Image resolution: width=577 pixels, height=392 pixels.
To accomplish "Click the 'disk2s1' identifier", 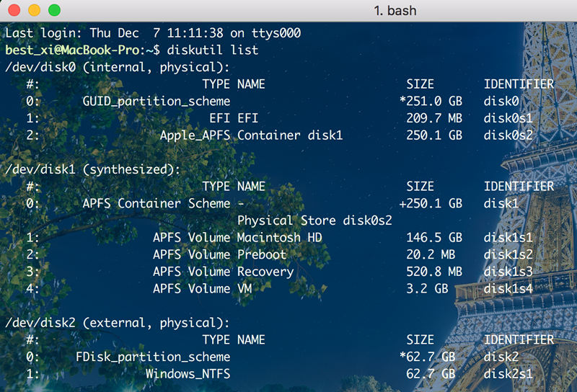I will click(508, 374).
